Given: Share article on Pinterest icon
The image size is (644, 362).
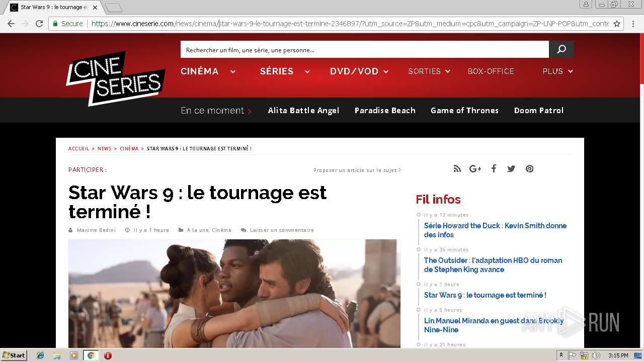Looking at the screenshot, I should (529, 169).
